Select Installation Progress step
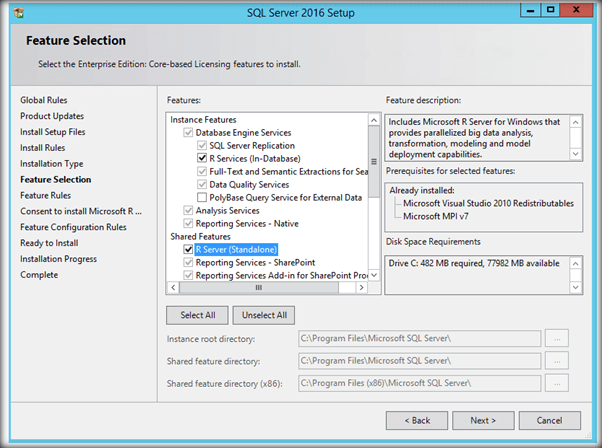Image resolution: width=602 pixels, height=448 pixels. click(x=58, y=259)
